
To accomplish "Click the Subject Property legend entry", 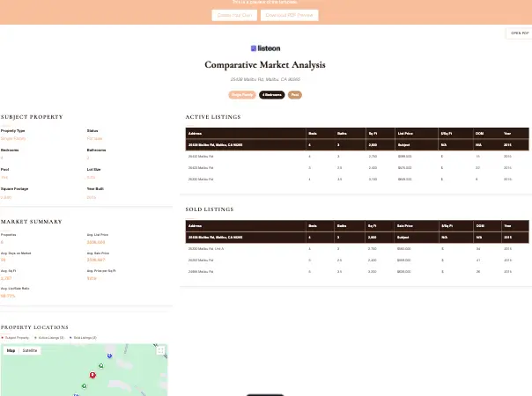I will pos(15,338).
